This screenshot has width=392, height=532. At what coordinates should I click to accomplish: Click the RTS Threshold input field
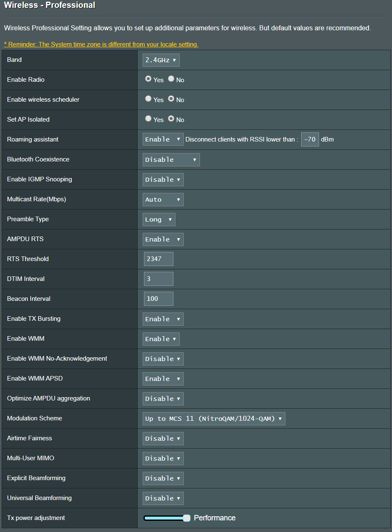tap(158, 259)
